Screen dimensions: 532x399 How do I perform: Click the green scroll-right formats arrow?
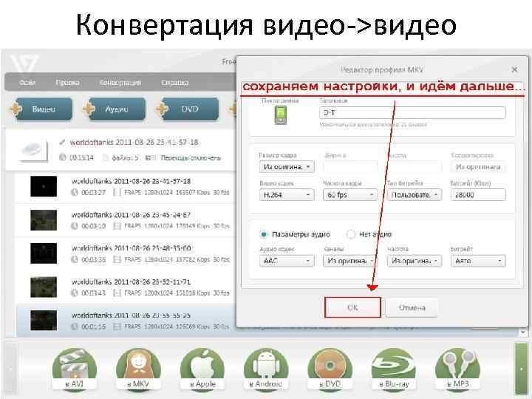522,369
